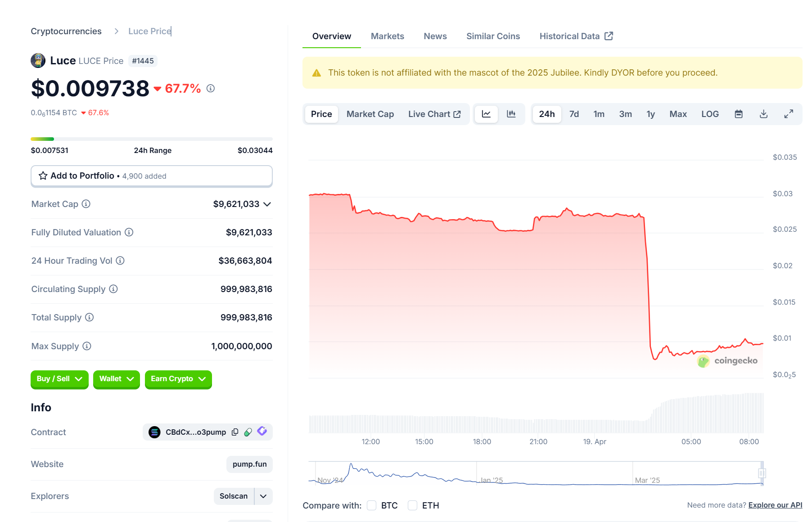
Task: Click info icon beside 24 Hour Trading Vol
Action: point(120,261)
